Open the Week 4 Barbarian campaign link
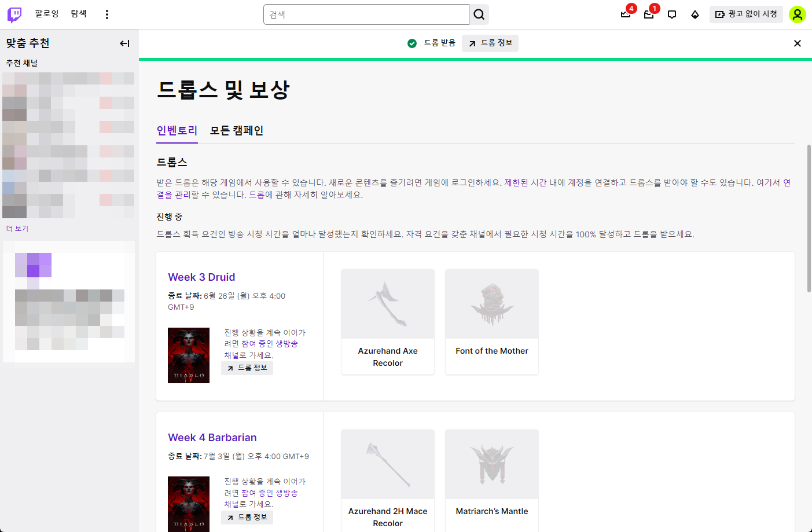The image size is (812, 532). (x=212, y=438)
